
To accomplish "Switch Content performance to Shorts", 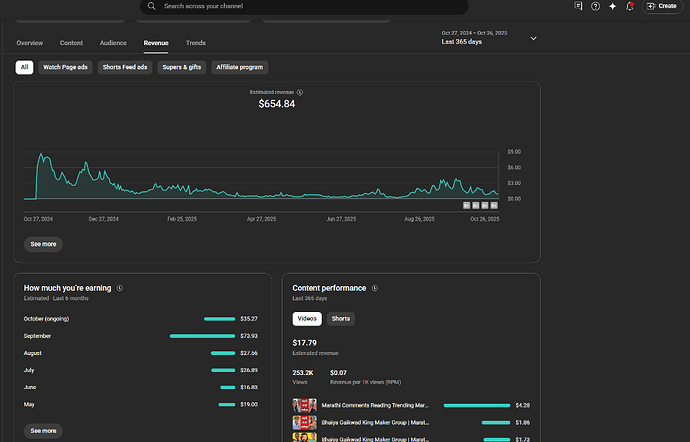I will [x=340, y=319].
